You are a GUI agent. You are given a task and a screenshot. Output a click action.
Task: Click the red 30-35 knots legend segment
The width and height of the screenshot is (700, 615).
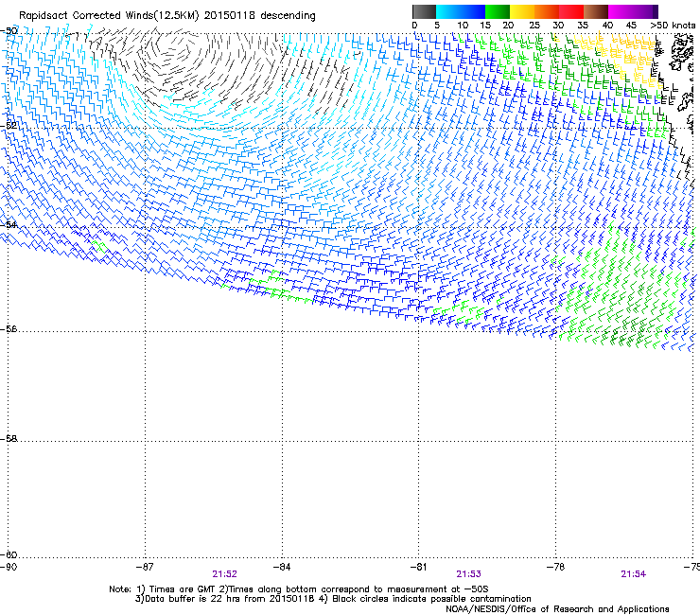pos(571,11)
